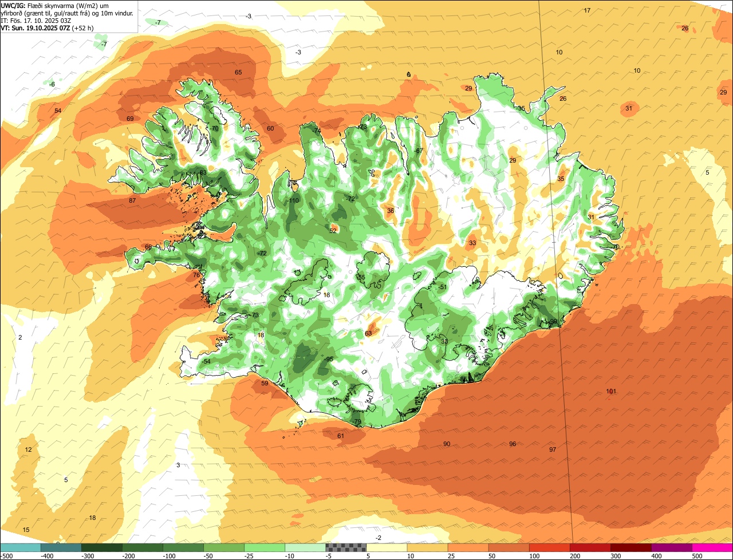This screenshot has width=733, height=560.
Task: Click the map value 36 in north-central Iceland
Action: (x=391, y=211)
